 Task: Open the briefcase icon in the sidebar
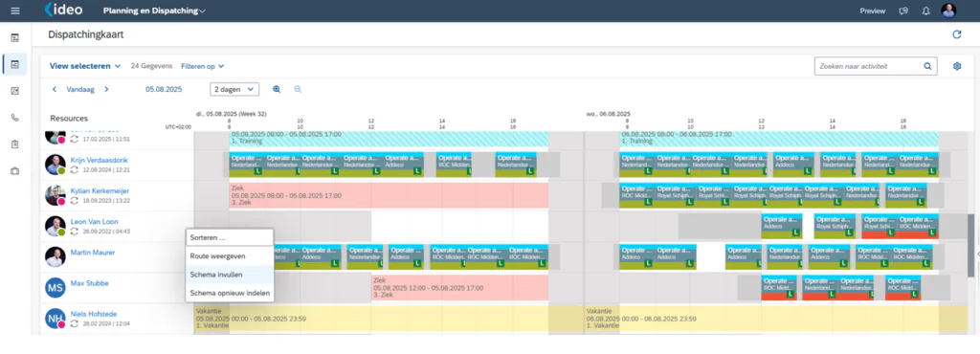(15, 170)
